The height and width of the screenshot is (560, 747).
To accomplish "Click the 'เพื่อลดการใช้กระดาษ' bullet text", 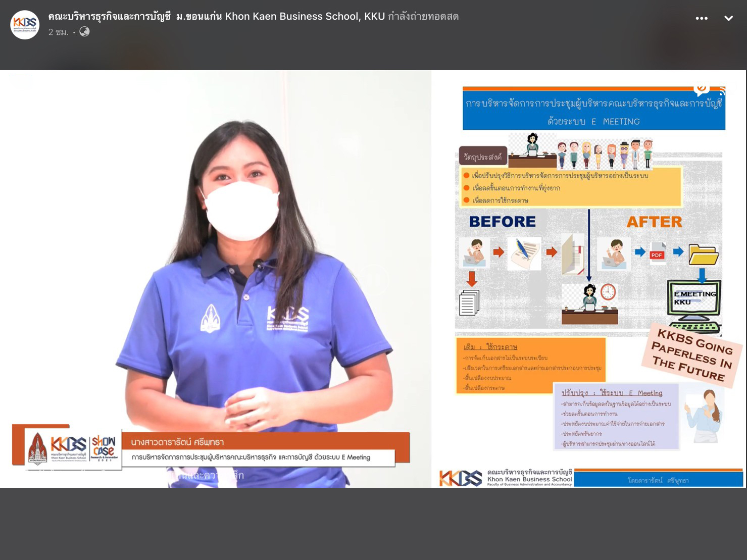I will (500, 200).
